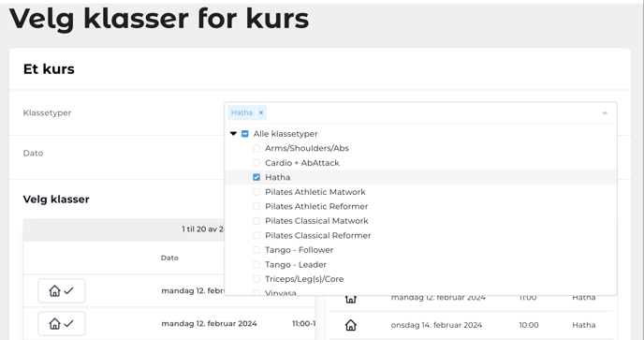This screenshot has height=340, width=644.
Task: Select the Alle klassetyper label
Action: coord(285,134)
